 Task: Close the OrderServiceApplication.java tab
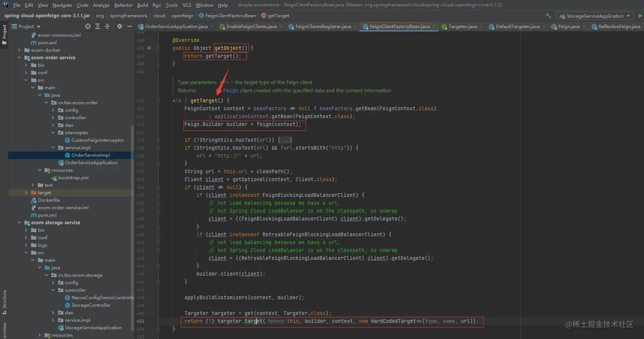click(212, 26)
